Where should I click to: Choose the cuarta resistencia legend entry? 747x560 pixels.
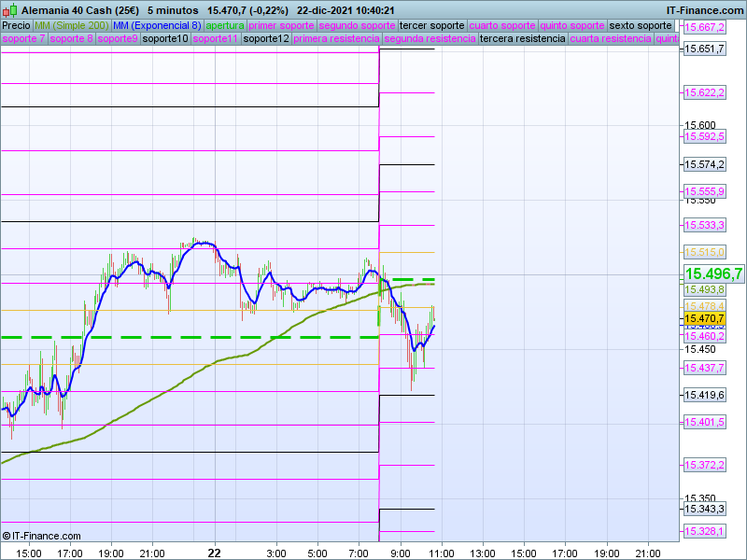(611, 38)
